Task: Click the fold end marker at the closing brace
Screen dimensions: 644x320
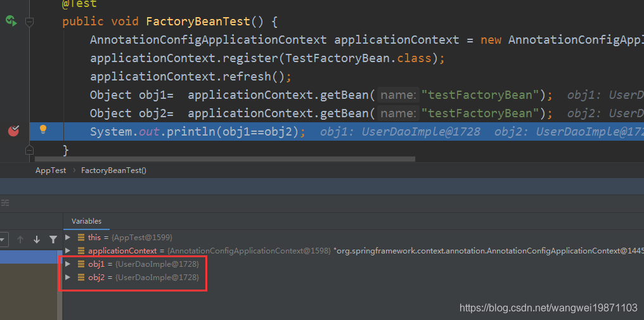Action: [29, 150]
